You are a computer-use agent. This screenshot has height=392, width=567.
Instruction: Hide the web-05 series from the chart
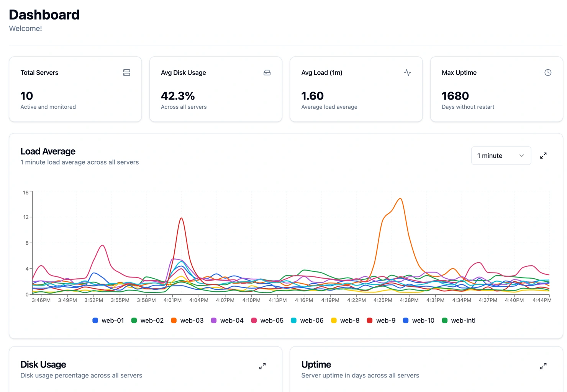tap(254, 320)
